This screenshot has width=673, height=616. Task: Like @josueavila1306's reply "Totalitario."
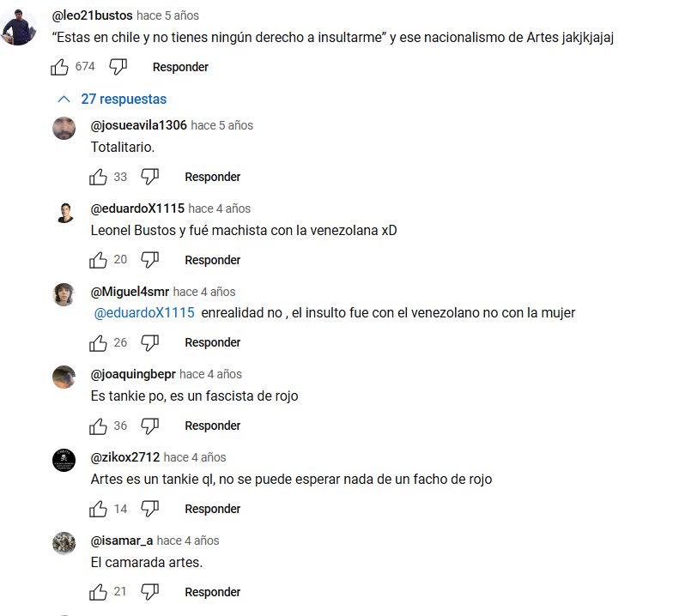(x=98, y=177)
